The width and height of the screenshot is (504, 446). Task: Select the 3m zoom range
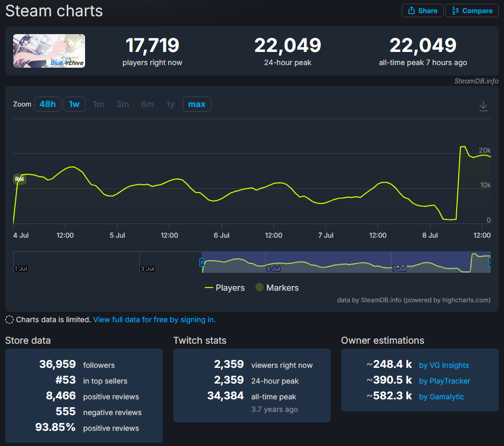[x=122, y=104]
